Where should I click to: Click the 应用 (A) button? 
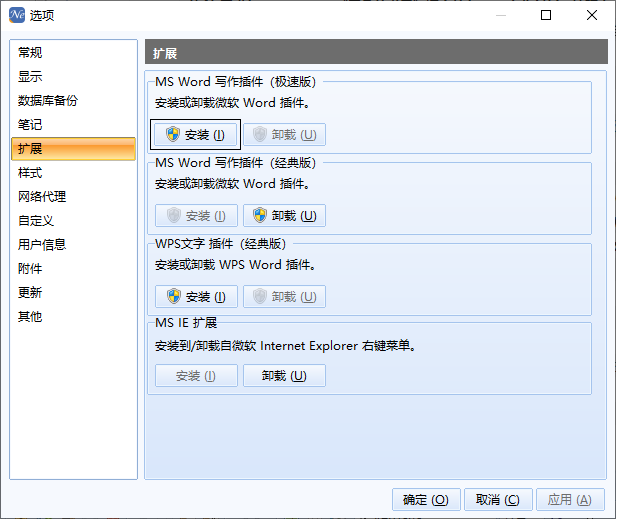coord(570,500)
